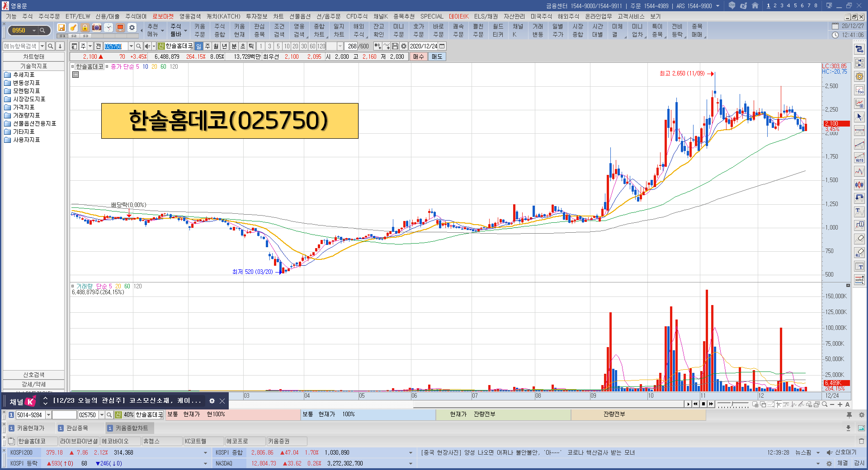This screenshot has width=868, height=470.
Task: Click the trash bin icon at bottom right
Action: (861, 441)
